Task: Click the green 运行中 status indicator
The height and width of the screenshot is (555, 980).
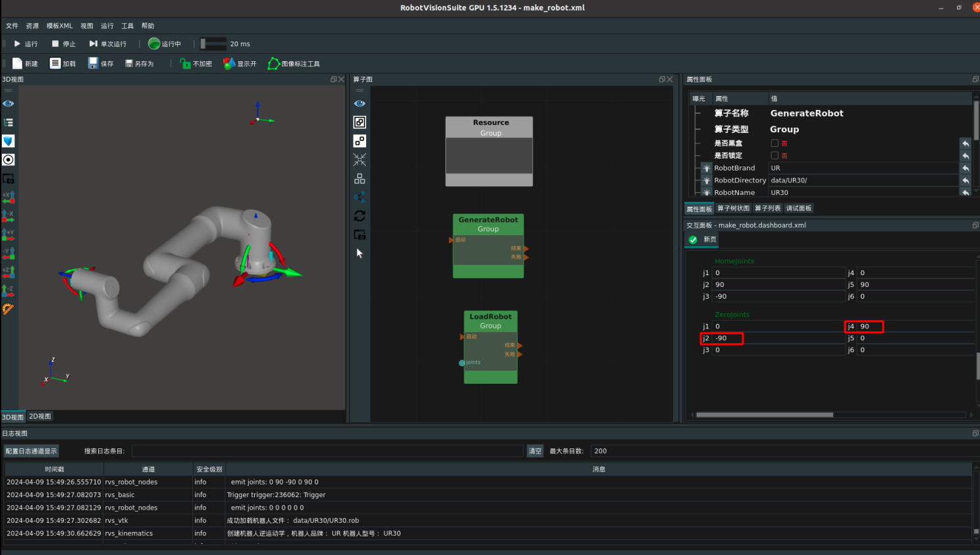Action: tap(165, 44)
